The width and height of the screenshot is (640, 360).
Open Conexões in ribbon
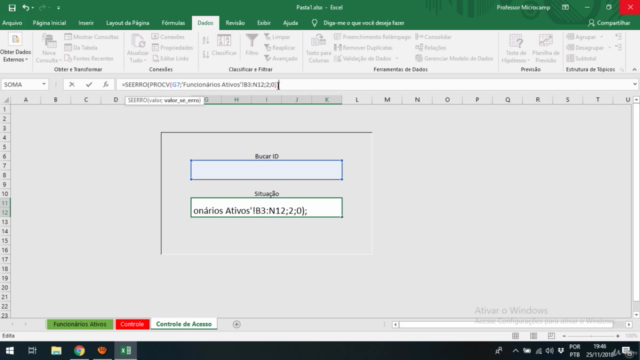pyautogui.click(x=168, y=37)
